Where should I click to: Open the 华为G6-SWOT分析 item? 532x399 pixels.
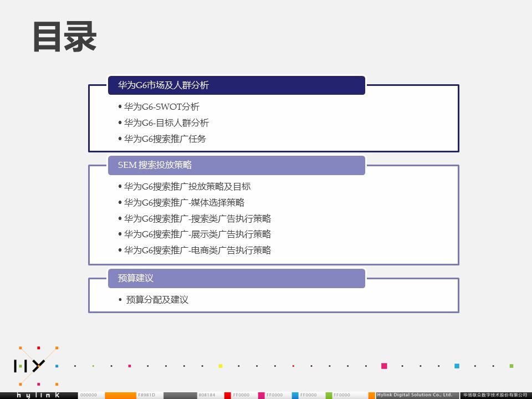click(x=161, y=107)
